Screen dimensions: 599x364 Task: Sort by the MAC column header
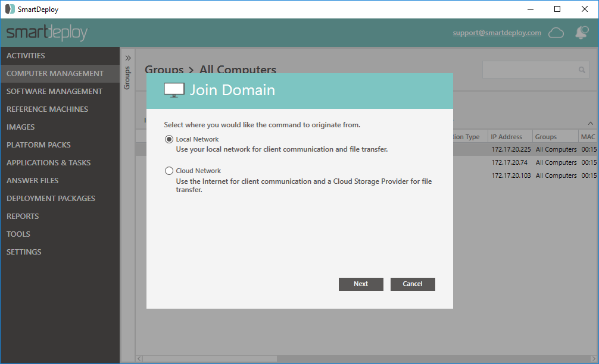588,137
